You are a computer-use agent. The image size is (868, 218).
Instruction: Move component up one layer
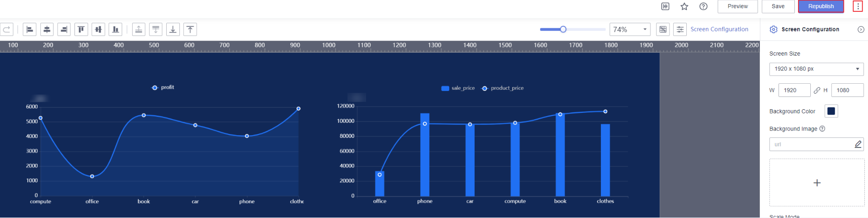139,30
